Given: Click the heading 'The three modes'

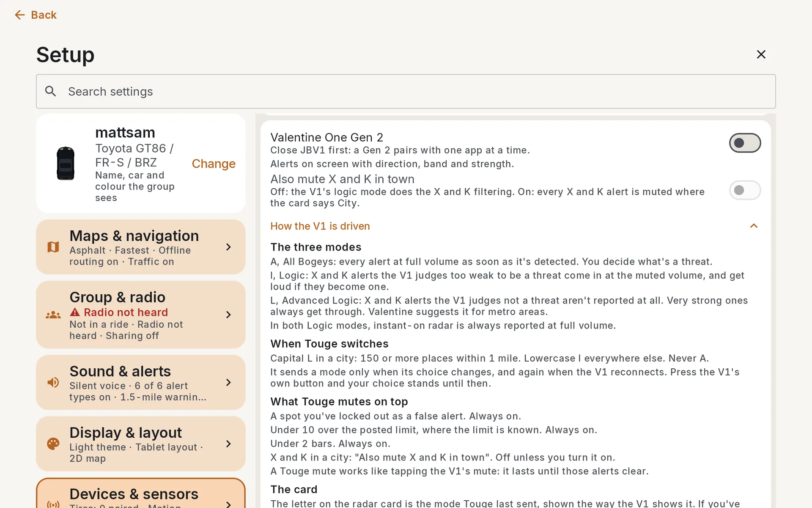Looking at the screenshot, I should click(x=316, y=247).
